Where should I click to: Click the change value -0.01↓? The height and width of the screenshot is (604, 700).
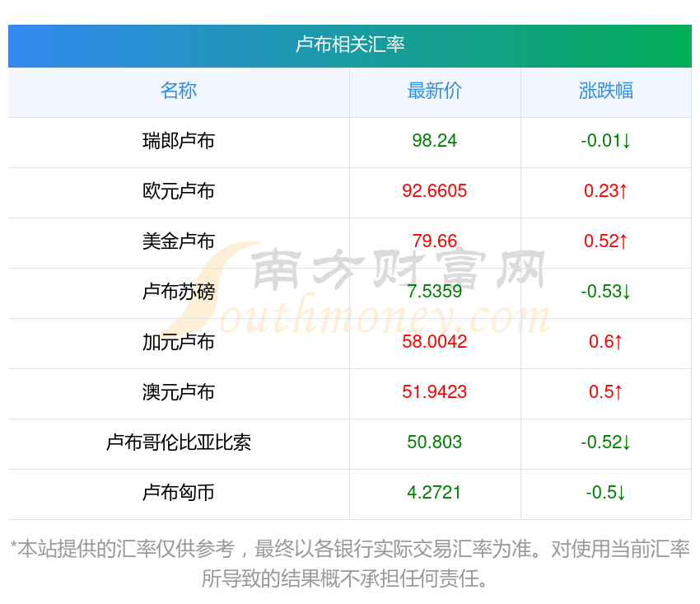point(606,141)
